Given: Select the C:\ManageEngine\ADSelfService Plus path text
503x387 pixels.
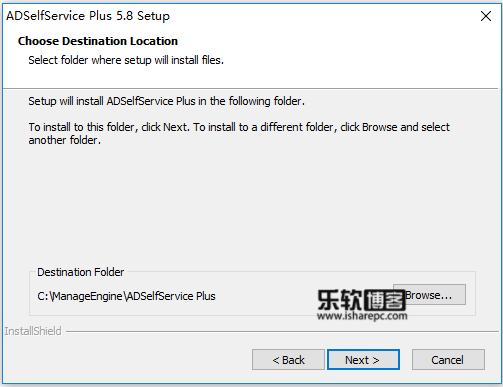Looking at the screenshot, I should click(126, 296).
